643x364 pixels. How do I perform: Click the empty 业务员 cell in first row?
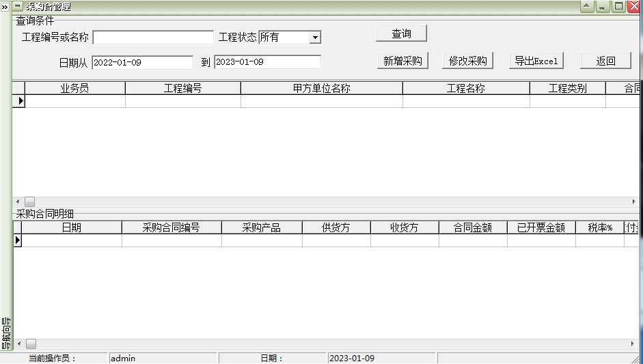point(75,101)
